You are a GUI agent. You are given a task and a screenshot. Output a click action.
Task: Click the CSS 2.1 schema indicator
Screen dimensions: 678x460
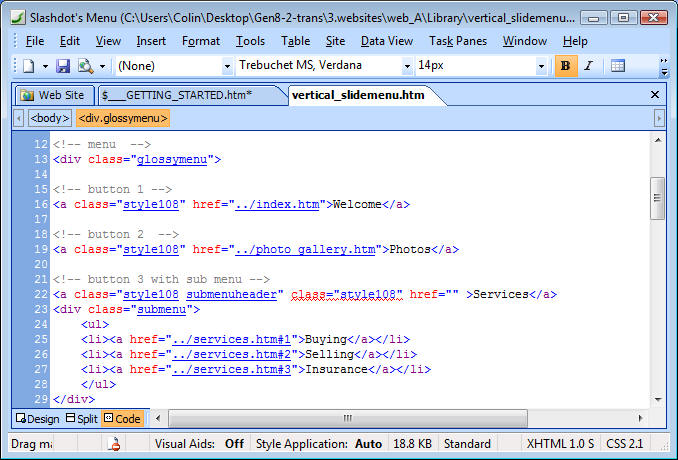624,444
